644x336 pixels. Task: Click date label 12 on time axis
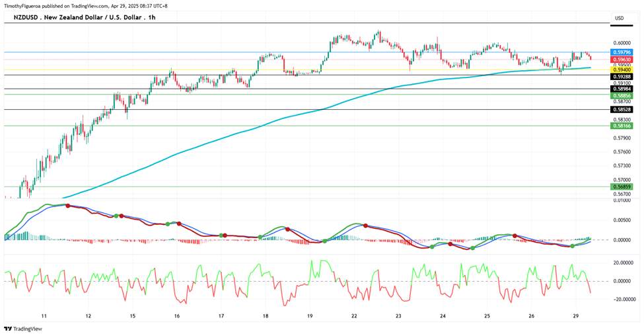coord(89,316)
